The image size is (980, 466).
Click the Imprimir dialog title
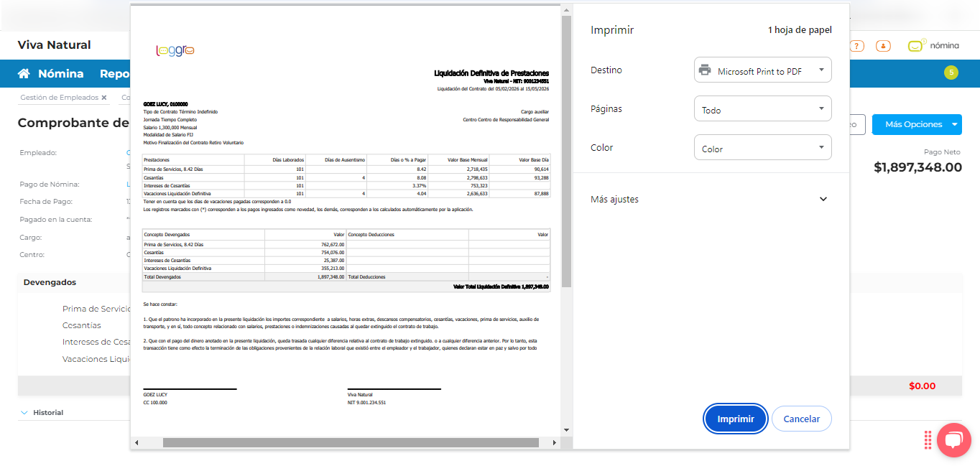pyautogui.click(x=612, y=30)
